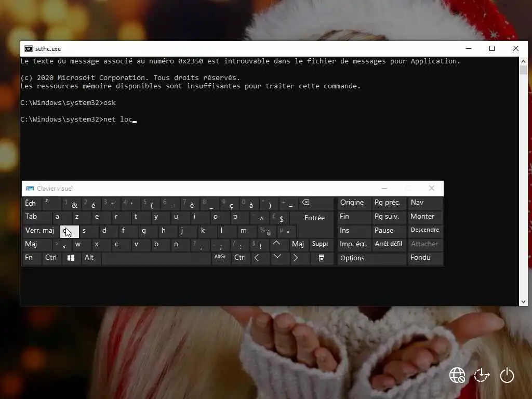
Task: Toggle the AltGr key
Action: point(220,258)
